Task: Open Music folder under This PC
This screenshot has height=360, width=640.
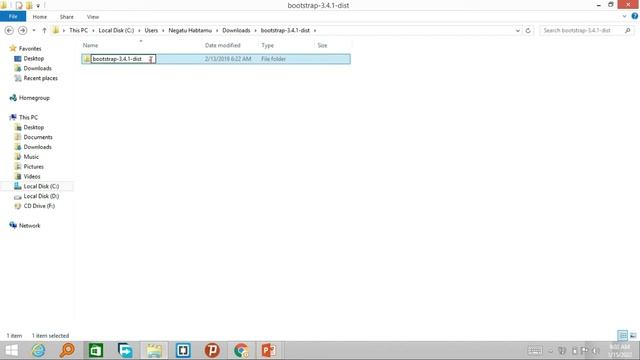Action: [31, 157]
